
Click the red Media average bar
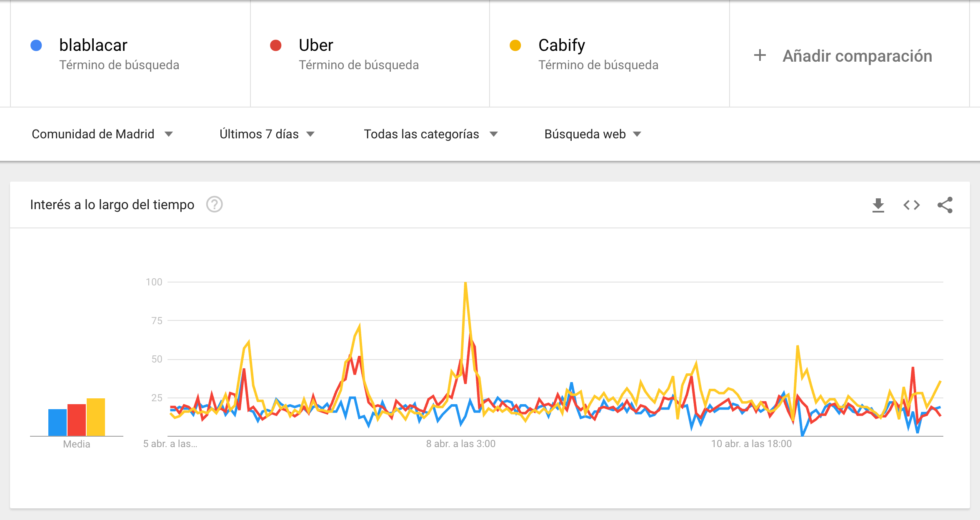tap(77, 420)
